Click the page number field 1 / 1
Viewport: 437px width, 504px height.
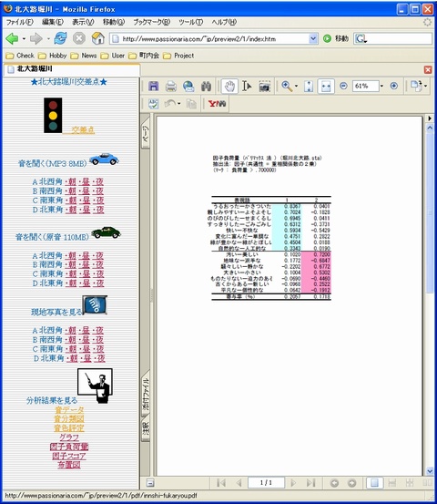266,482
